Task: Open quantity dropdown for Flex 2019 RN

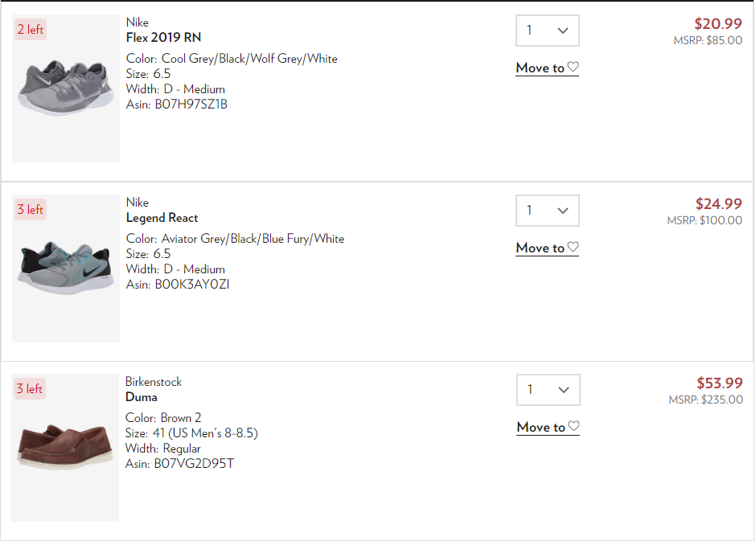Action: (547, 31)
